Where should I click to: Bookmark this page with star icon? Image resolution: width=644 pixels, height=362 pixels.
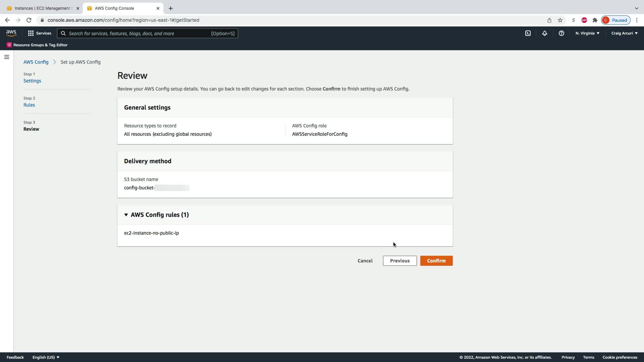pos(560,20)
